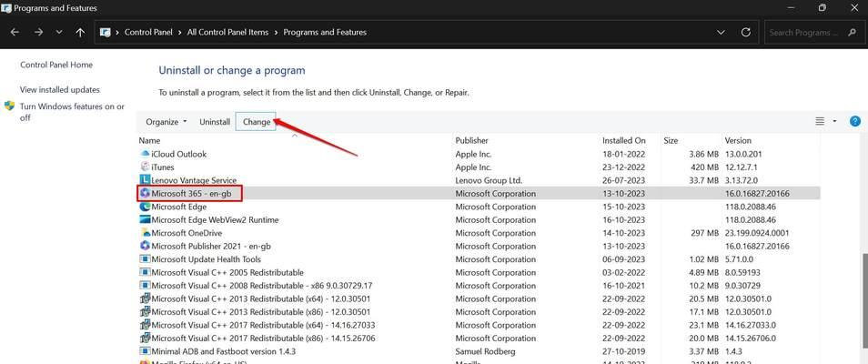This screenshot has height=364, width=868.
Task: Click Lenovo Group Ltd. publisher cell
Action: tap(489, 180)
